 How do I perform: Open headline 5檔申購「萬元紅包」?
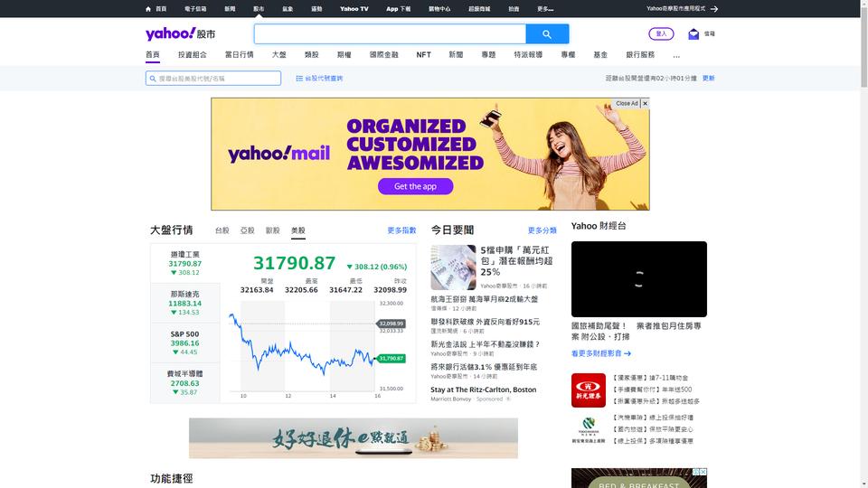pos(516,261)
